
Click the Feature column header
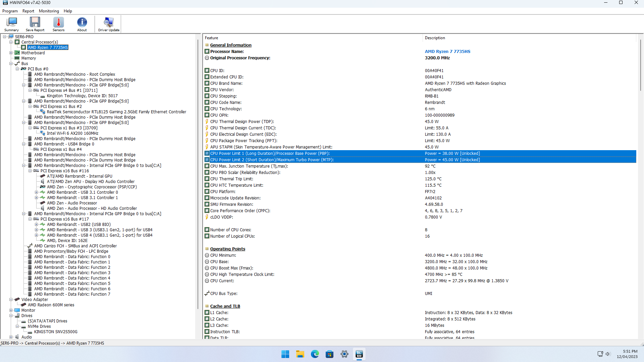[x=313, y=38]
